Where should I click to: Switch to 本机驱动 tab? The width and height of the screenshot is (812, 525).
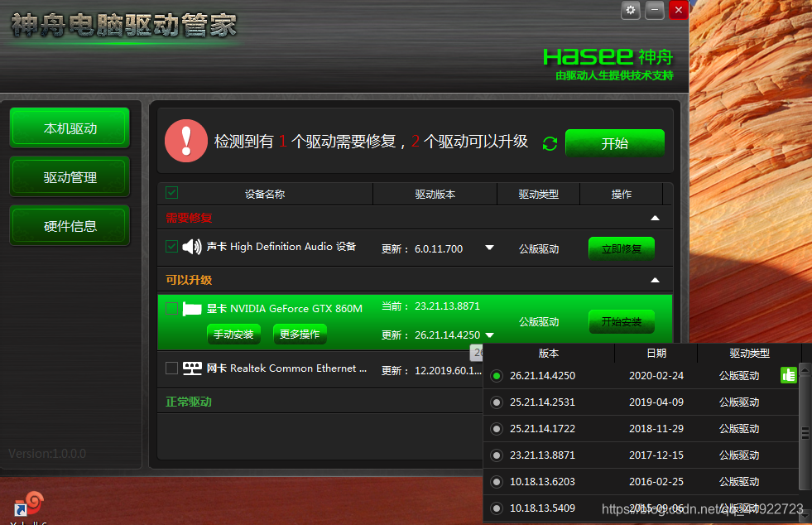coord(70,128)
